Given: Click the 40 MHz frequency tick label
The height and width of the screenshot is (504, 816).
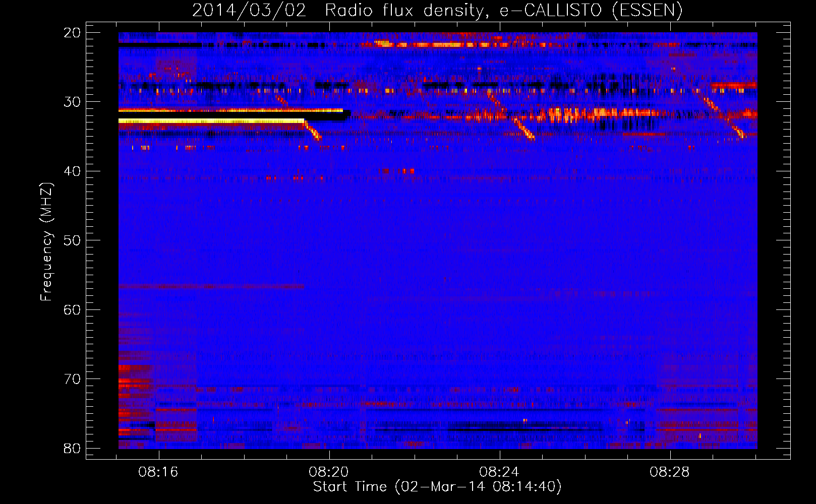Looking at the screenshot, I should coord(72,171).
